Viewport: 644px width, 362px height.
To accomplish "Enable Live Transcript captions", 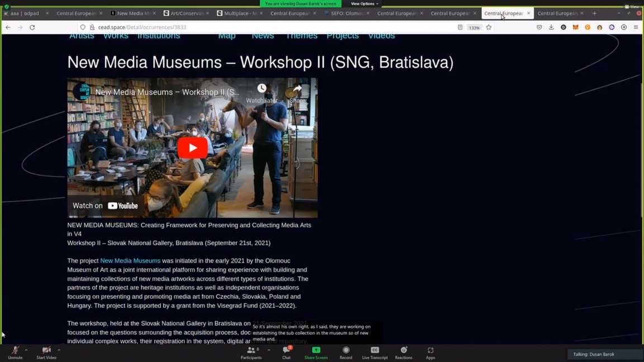I will pyautogui.click(x=375, y=352).
